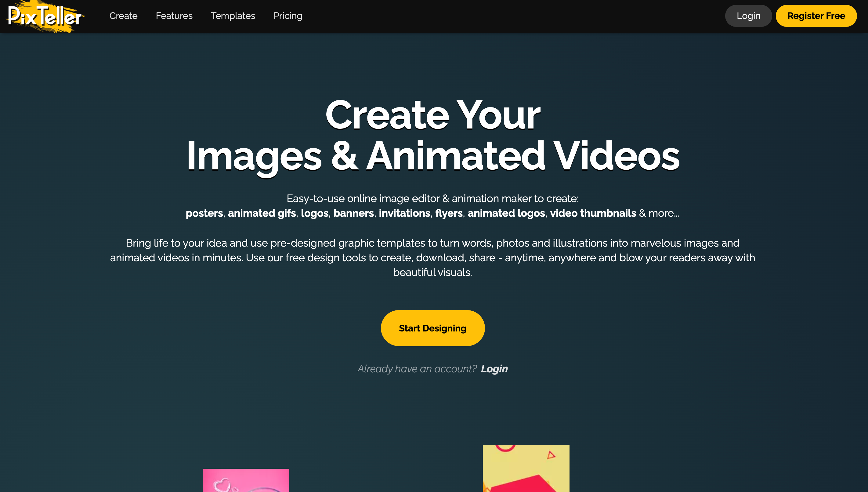Image resolution: width=868 pixels, height=492 pixels.
Task: Click the '& more...' text
Action: click(659, 213)
